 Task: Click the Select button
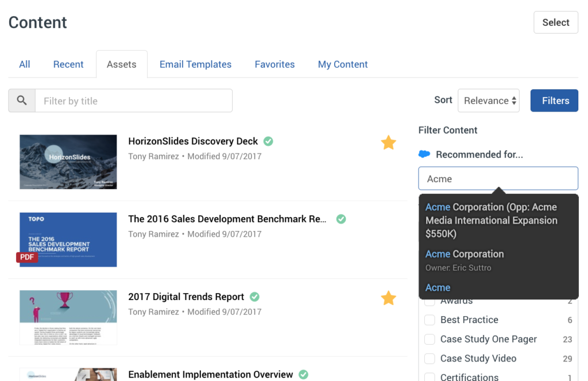click(x=555, y=22)
